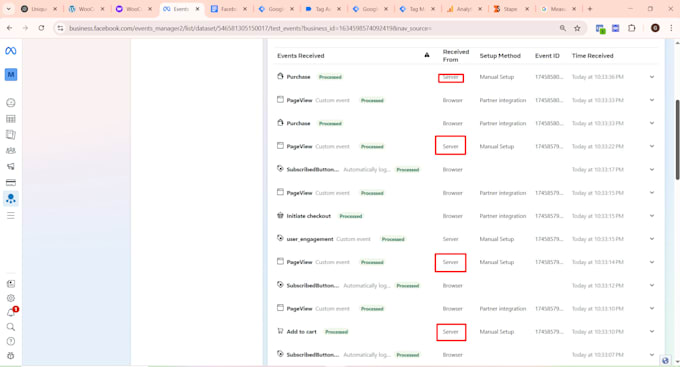Click the cart icon of the Add to cart event
Image resolution: width=680 pixels, height=367 pixels.
280,331
